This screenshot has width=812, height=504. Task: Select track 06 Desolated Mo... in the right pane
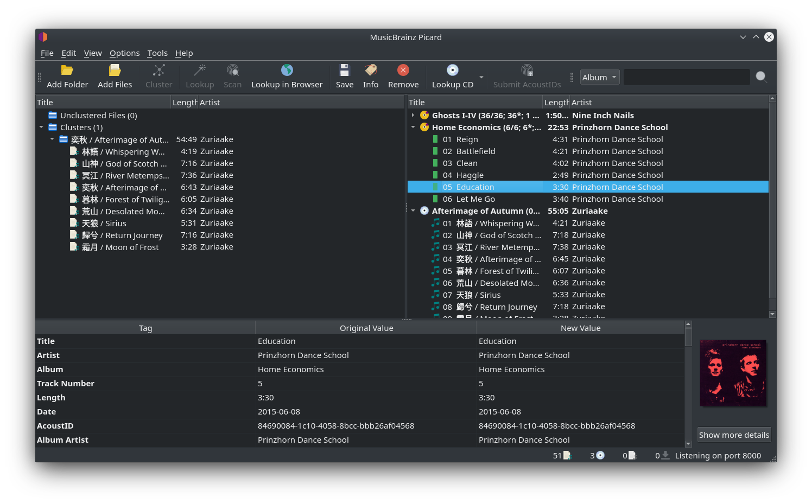coord(588,282)
